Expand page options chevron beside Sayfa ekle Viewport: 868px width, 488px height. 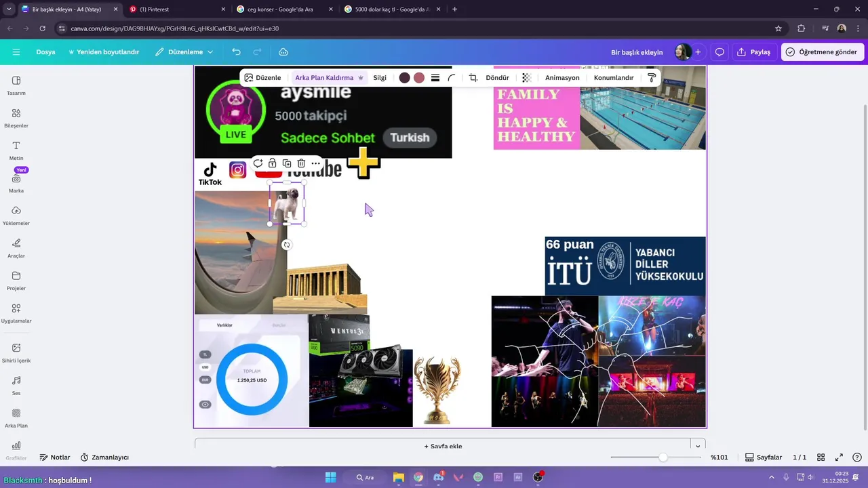click(698, 445)
